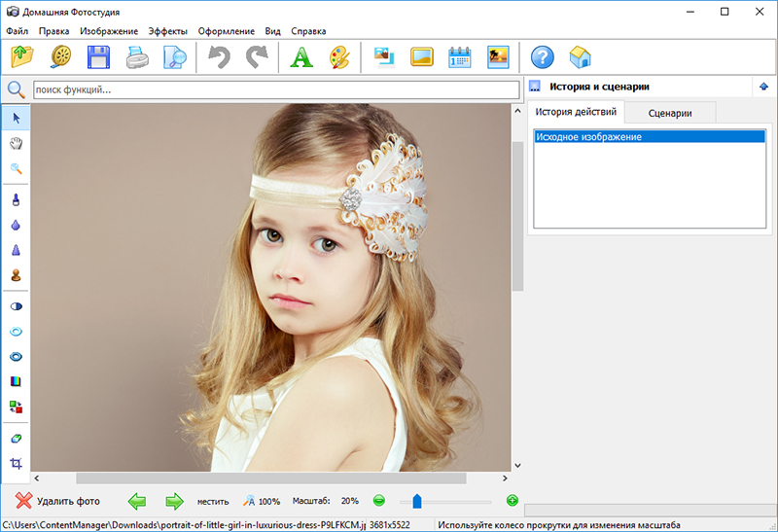This screenshot has width=778, height=532.
Task: Open the Файл menu
Action: coord(17,31)
